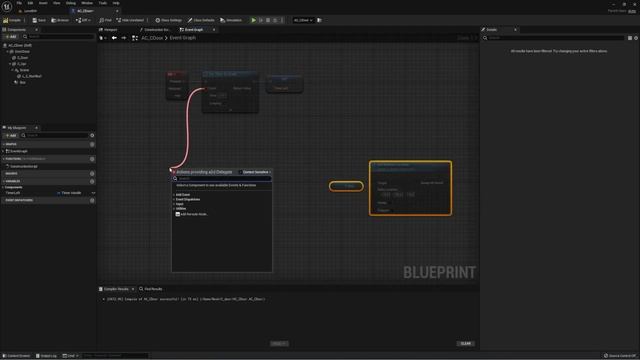640x360 pixels.
Task: Expand the EventGraph item
Action: tap(4, 151)
